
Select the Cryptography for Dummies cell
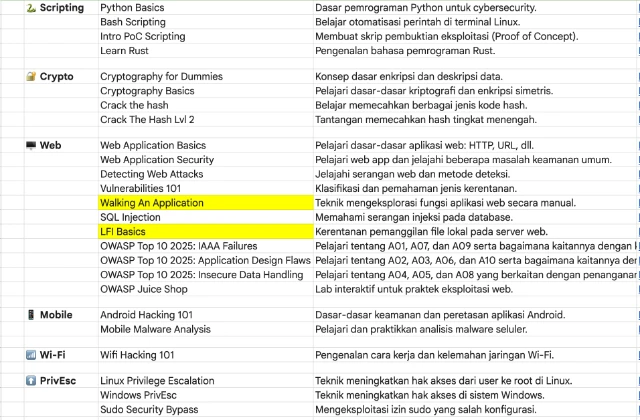tap(206, 76)
